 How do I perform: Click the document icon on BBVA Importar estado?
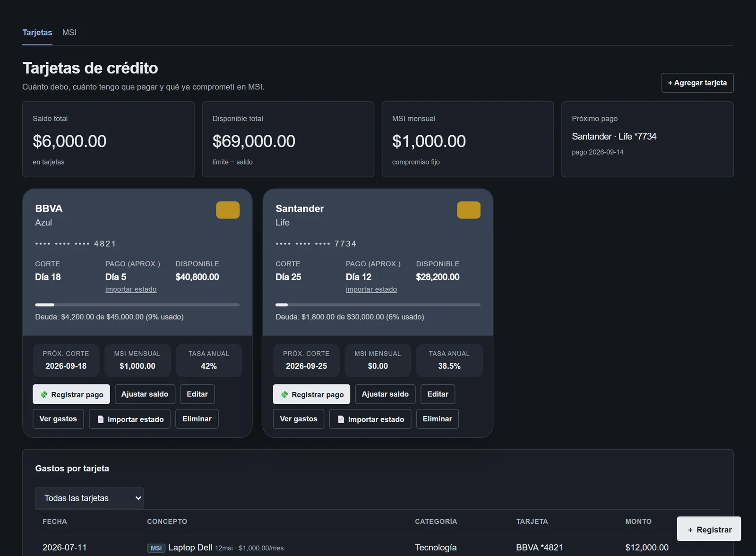(x=101, y=419)
